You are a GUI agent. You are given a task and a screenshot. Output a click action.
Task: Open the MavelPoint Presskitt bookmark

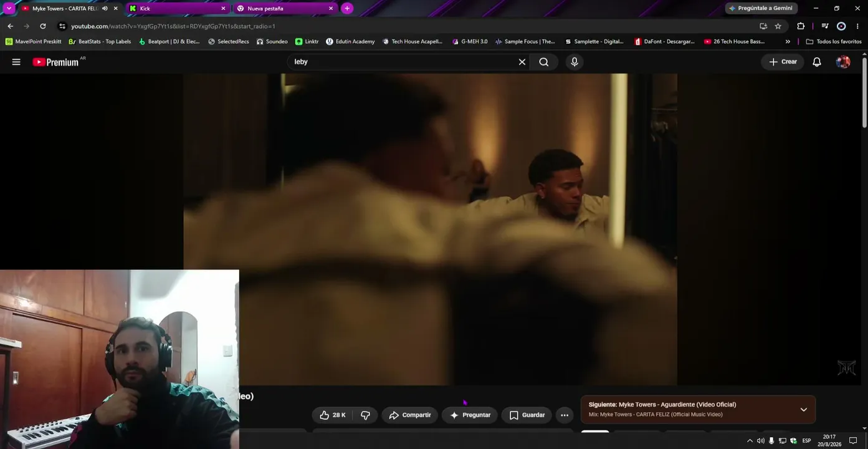coord(33,42)
